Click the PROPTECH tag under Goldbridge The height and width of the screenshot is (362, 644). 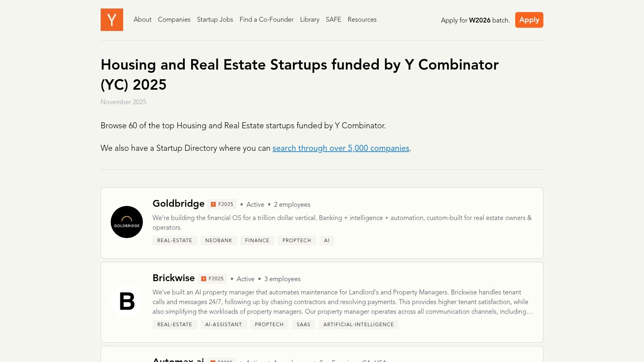click(x=297, y=240)
